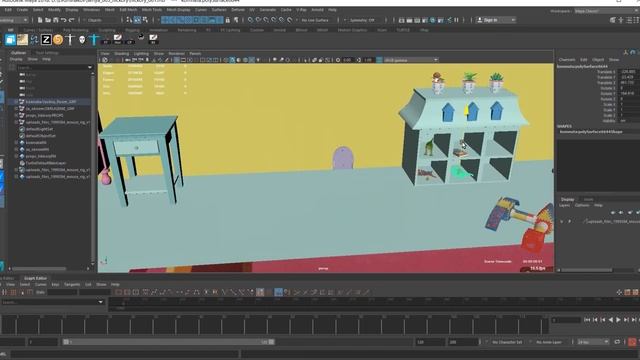
Task: Open Graph Editor Tangents menu
Action: coord(72,284)
